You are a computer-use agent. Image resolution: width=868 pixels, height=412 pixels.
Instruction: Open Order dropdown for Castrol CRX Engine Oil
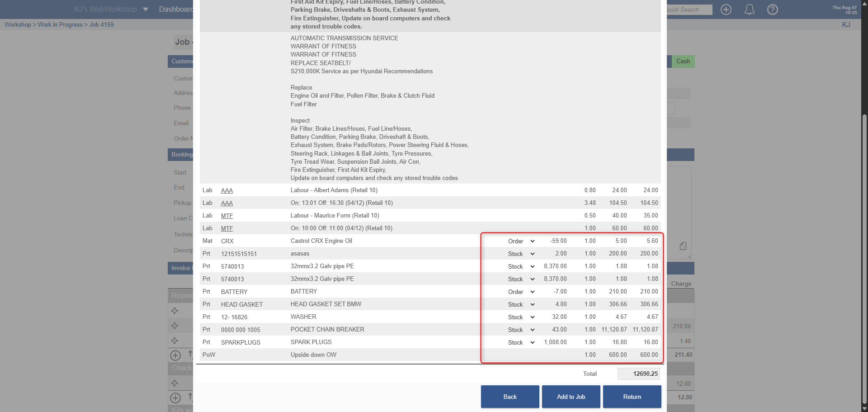click(x=521, y=241)
